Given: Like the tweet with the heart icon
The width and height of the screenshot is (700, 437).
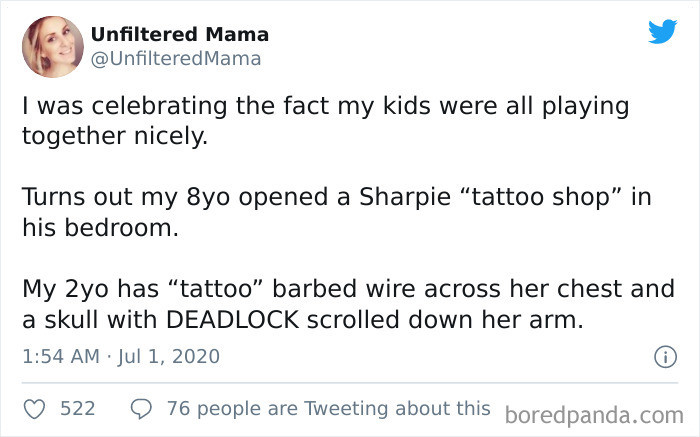Looking at the screenshot, I should (34, 409).
